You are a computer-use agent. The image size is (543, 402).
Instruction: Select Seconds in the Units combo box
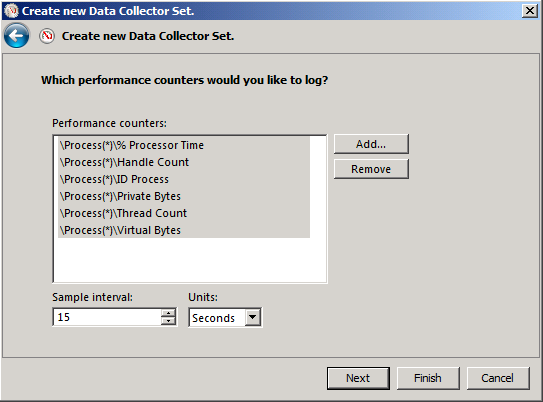click(217, 318)
